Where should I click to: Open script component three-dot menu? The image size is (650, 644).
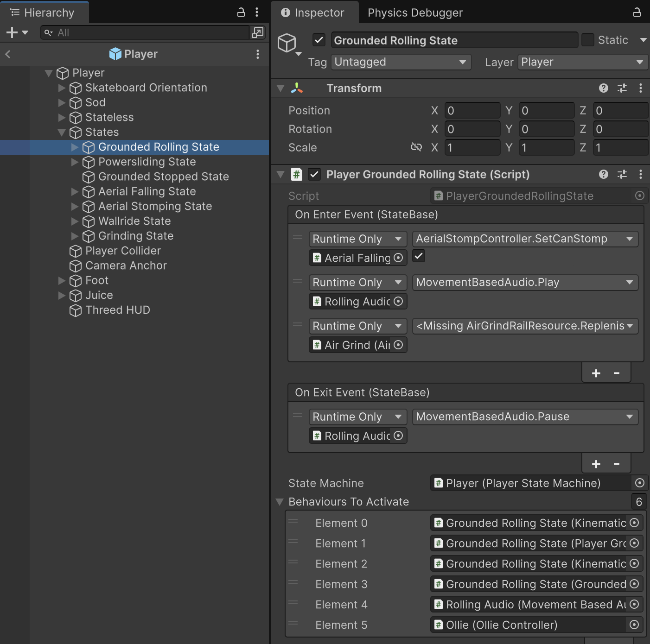(640, 174)
